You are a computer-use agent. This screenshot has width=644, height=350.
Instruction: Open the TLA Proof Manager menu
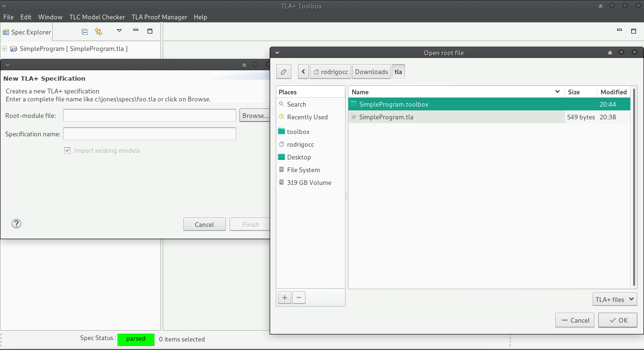pos(159,17)
